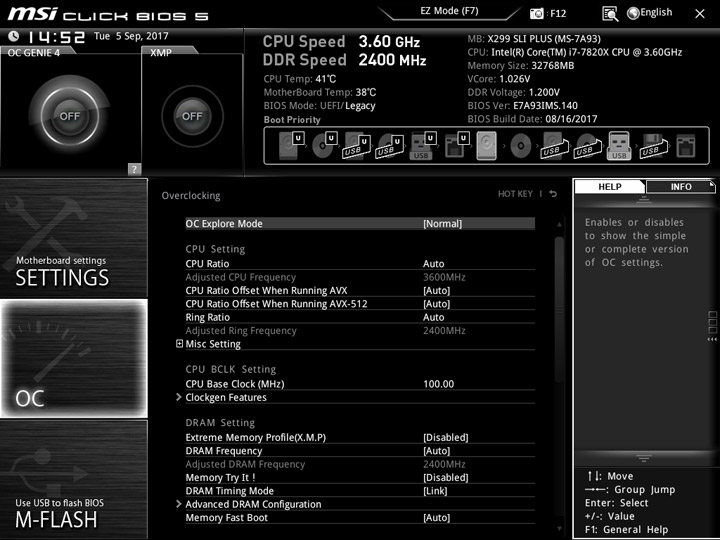Viewport: 720px width, 540px height.
Task: Click the settings list scrollbar down arrow
Action: pyautogui.click(x=559, y=529)
